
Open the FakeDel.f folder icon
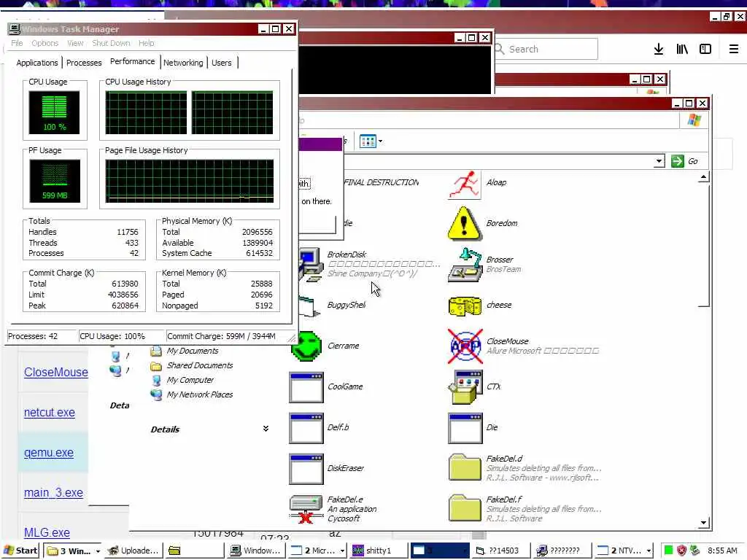pos(465,508)
